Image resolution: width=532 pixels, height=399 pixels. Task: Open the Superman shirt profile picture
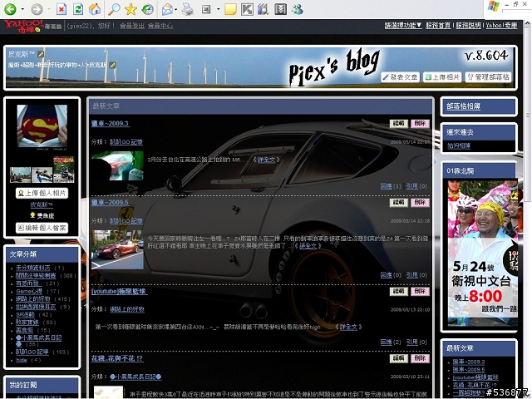click(42, 126)
